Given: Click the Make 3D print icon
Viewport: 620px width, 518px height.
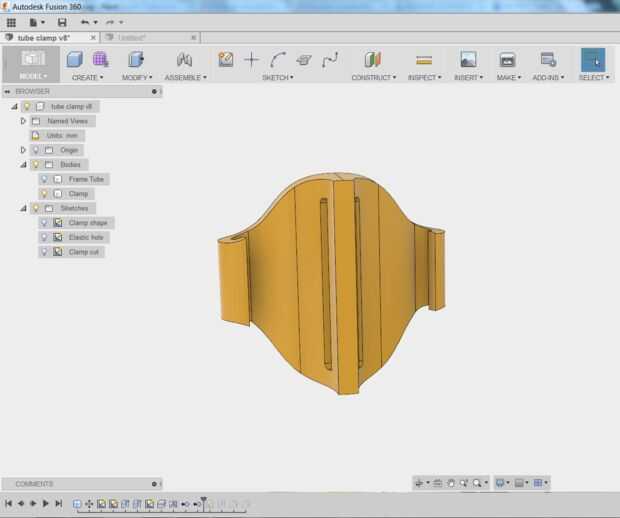Looking at the screenshot, I should pos(507,60).
